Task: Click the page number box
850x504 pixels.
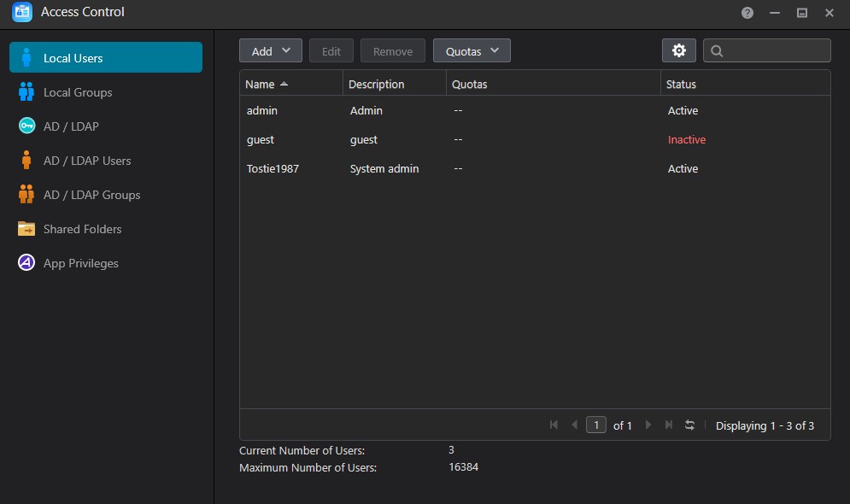Action: [595, 425]
